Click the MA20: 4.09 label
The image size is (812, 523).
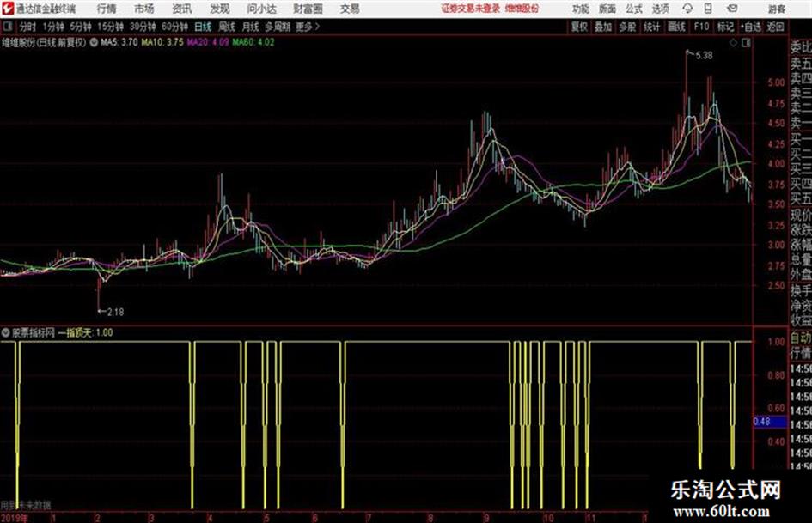click(208, 42)
